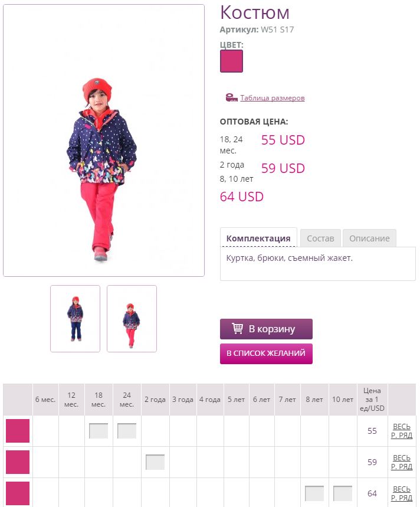Open the Описание tab

click(x=369, y=238)
